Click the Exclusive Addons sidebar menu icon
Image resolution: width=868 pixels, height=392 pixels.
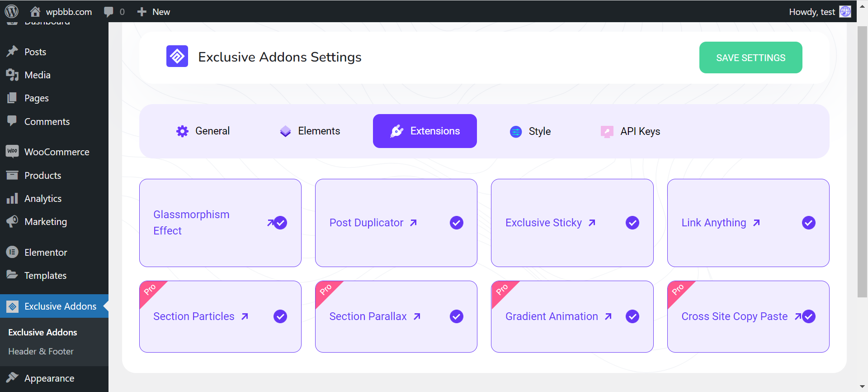(13, 306)
